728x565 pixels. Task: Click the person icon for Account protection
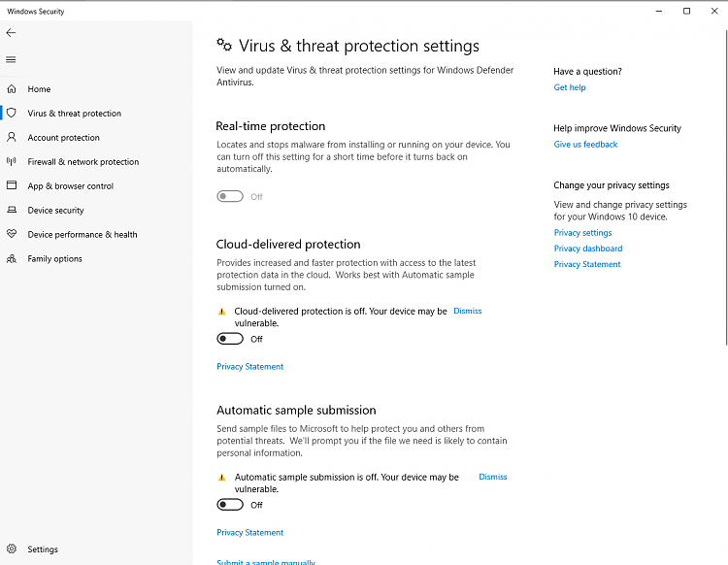tap(12, 137)
